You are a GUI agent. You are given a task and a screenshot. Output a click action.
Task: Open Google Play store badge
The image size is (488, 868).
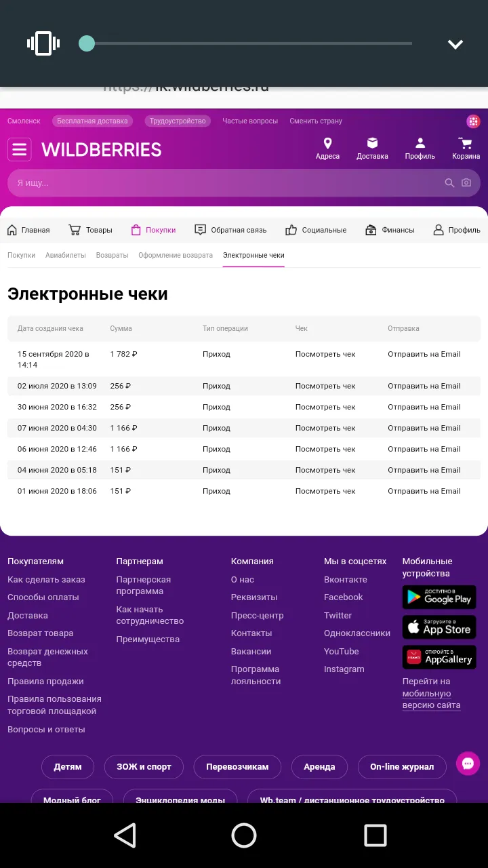[x=439, y=597]
